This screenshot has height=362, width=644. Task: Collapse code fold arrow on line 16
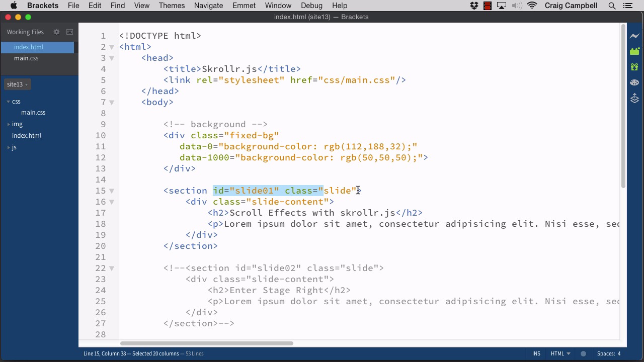(x=112, y=202)
